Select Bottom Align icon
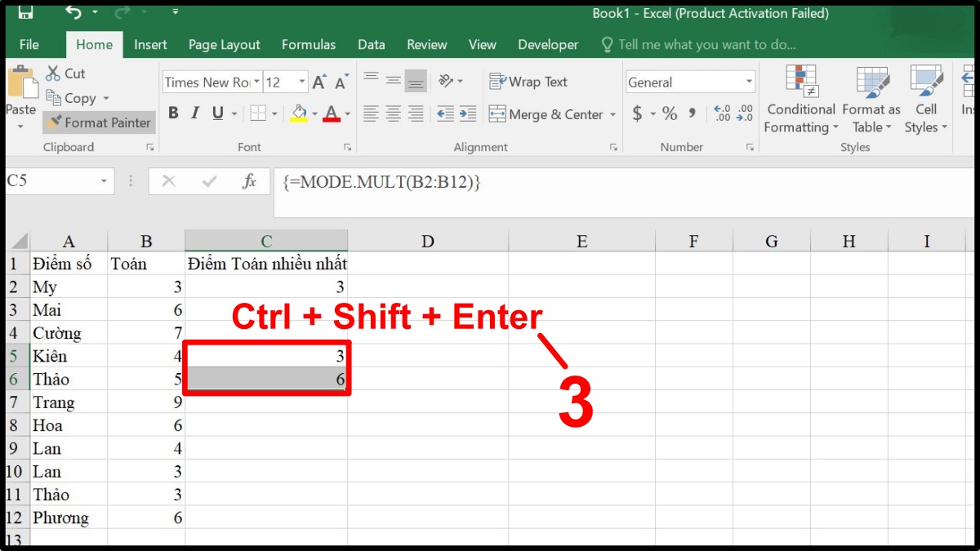980x551 pixels. tap(416, 80)
